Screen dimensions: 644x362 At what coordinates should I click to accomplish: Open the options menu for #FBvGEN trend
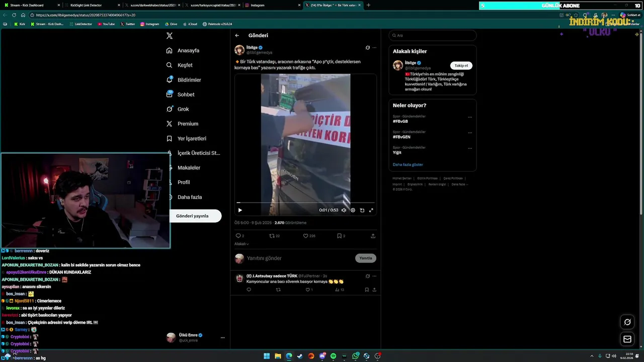pos(470,133)
